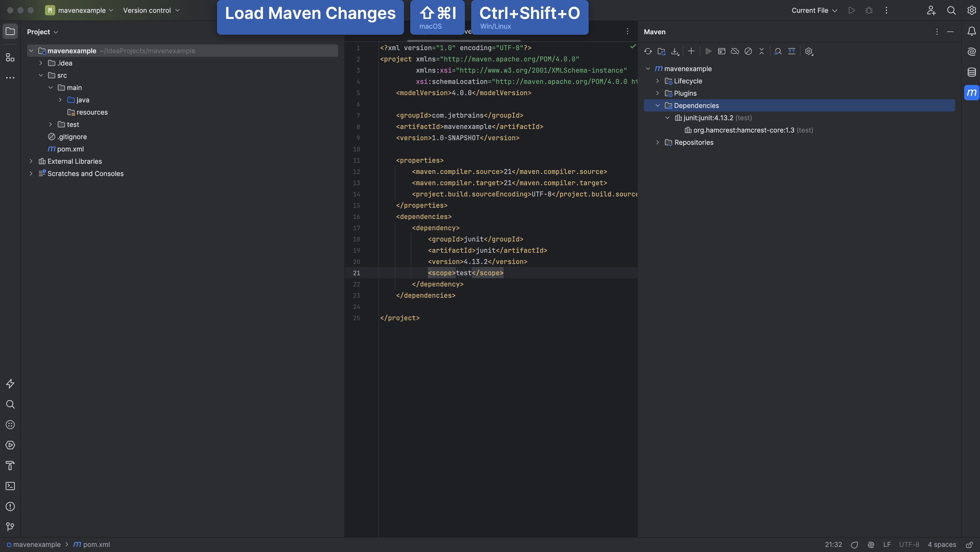Reload all Maven projects
The image size is (980, 552).
648,51
